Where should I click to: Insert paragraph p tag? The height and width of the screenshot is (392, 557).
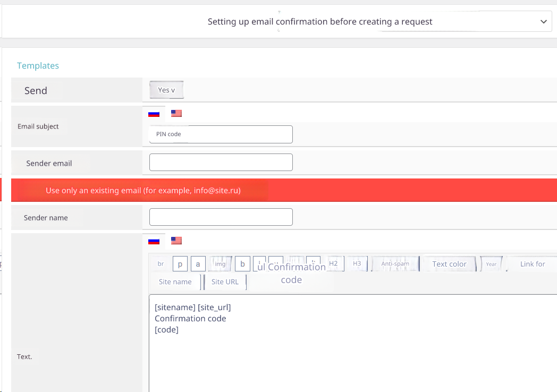tap(181, 264)
